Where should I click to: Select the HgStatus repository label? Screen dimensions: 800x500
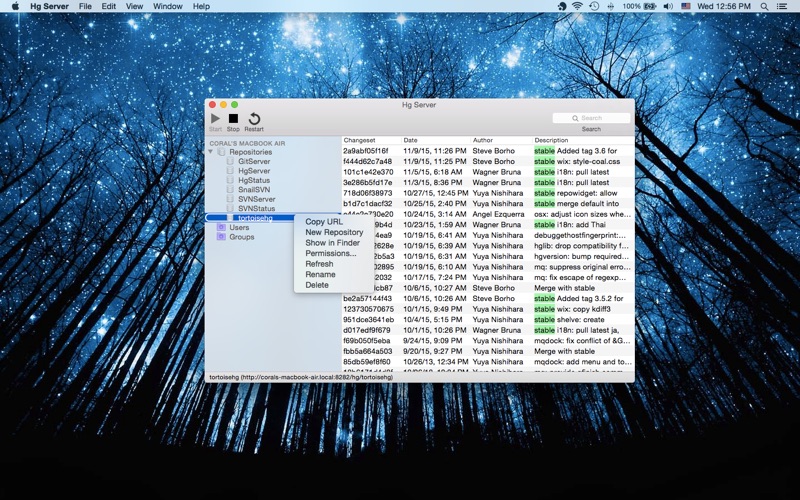coord(254,180)
